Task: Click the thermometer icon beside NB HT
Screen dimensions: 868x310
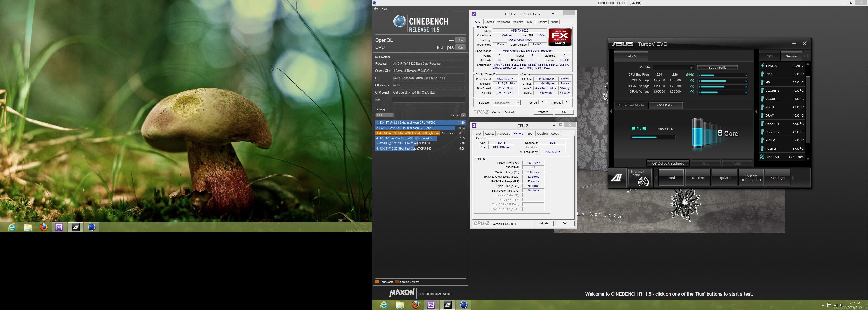Action: 762,107
